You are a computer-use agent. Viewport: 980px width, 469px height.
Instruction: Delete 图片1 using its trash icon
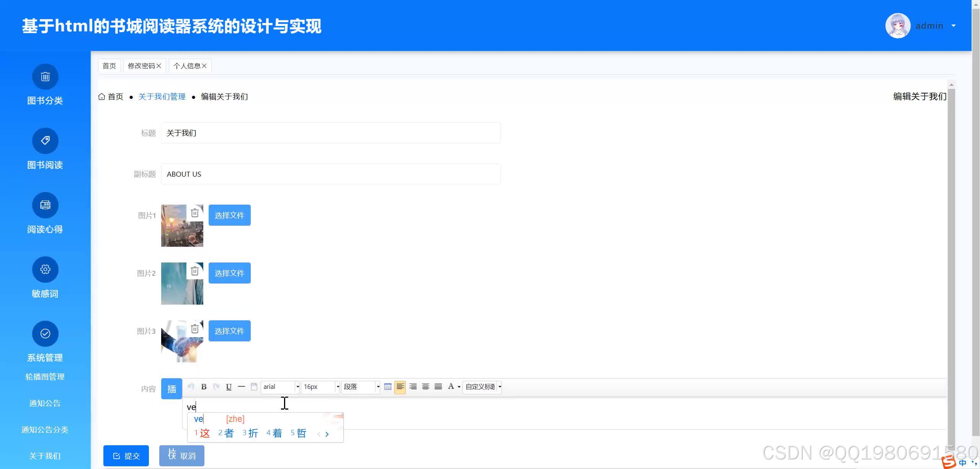(x=195, y=213)
